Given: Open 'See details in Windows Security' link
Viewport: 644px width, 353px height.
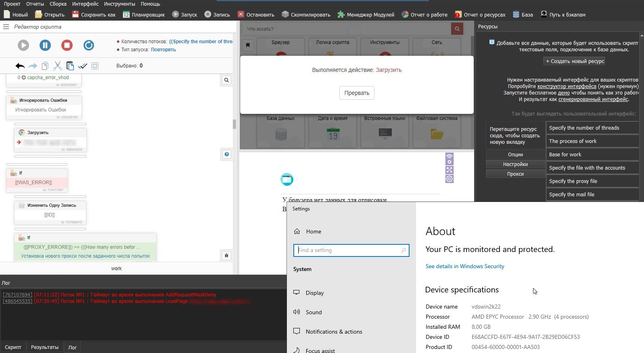Looking at the screenshot, I should point(465,266).
